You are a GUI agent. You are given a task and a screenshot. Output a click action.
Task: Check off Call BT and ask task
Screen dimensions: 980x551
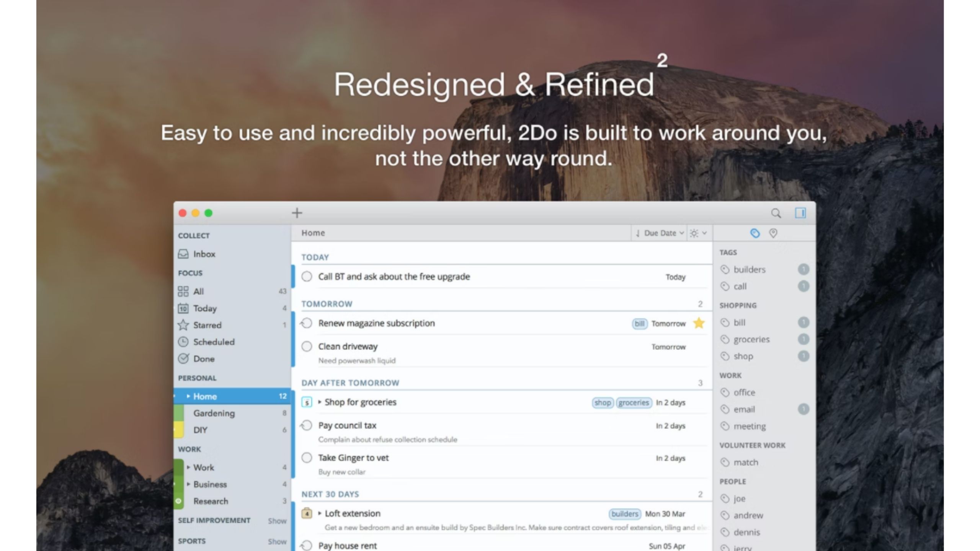307,277
